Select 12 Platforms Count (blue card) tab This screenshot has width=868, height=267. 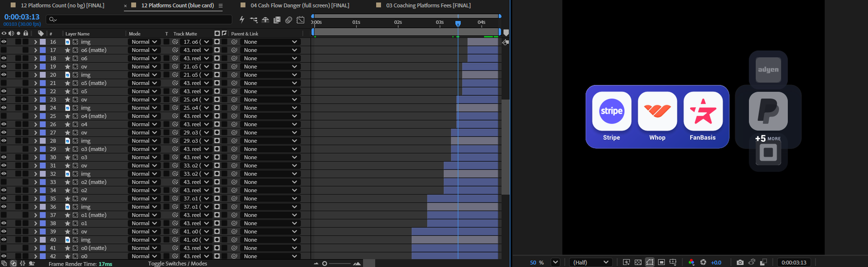177,5
